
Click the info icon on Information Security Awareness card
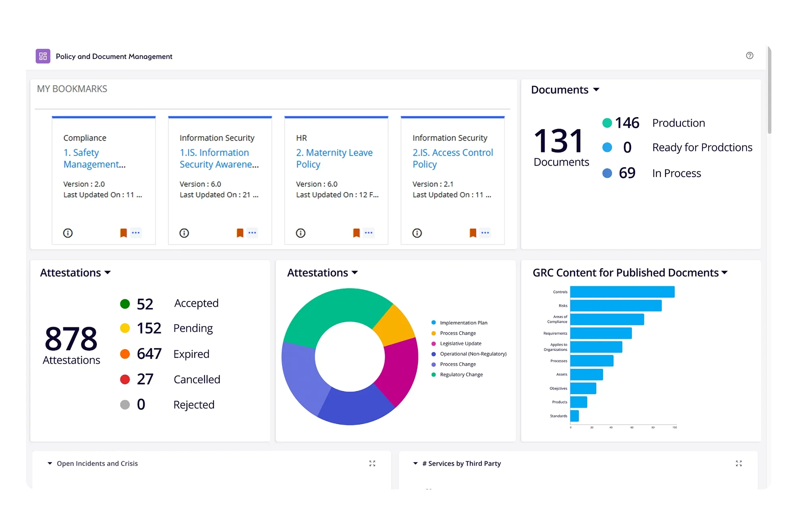click(184, 233)
